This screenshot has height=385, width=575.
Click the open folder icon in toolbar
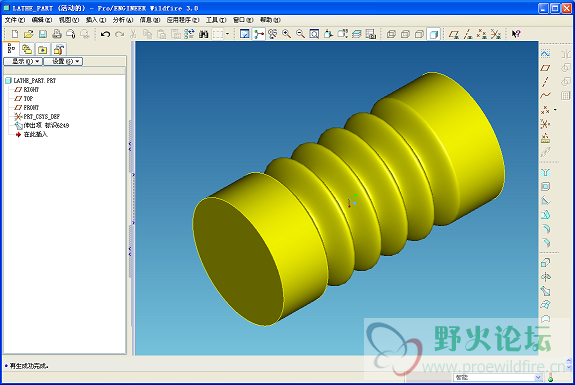[x=29, y=34]
